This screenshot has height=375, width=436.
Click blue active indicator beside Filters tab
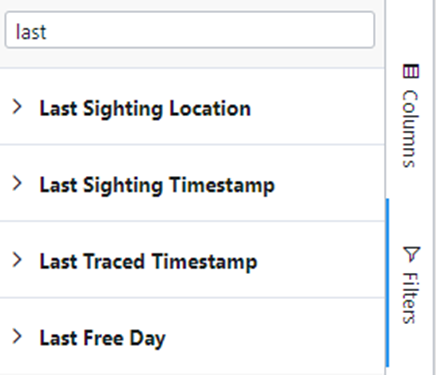(x=387, y=283)
